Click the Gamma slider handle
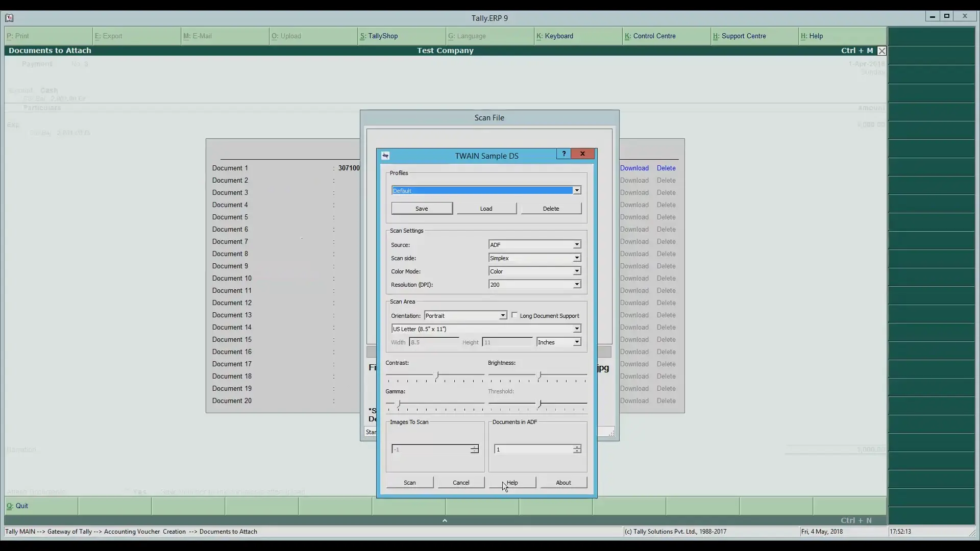Screen dimensions: 980x551 pos(399,404)
